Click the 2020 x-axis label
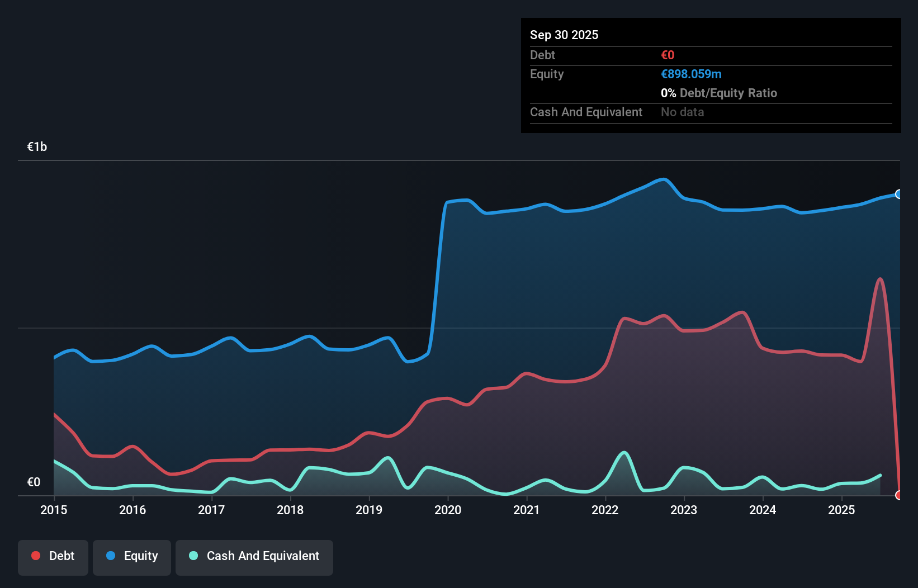 [x=448, y=510]
